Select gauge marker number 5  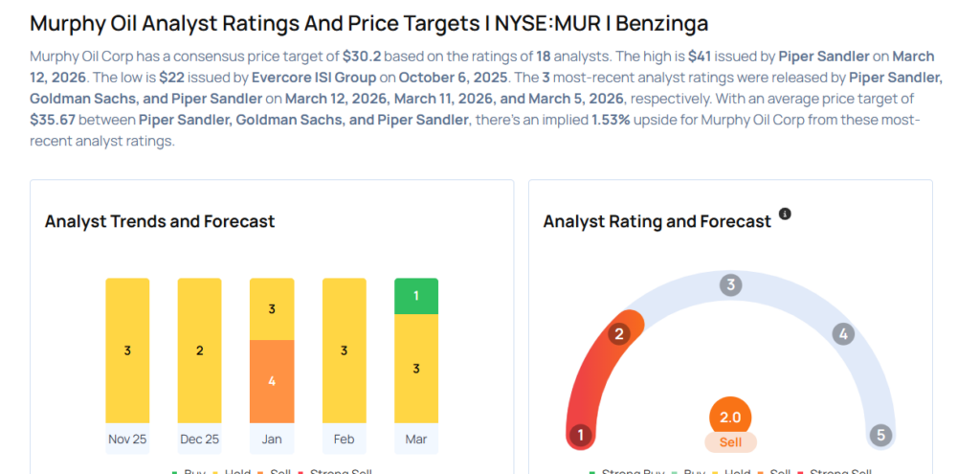tap(880, 436)
